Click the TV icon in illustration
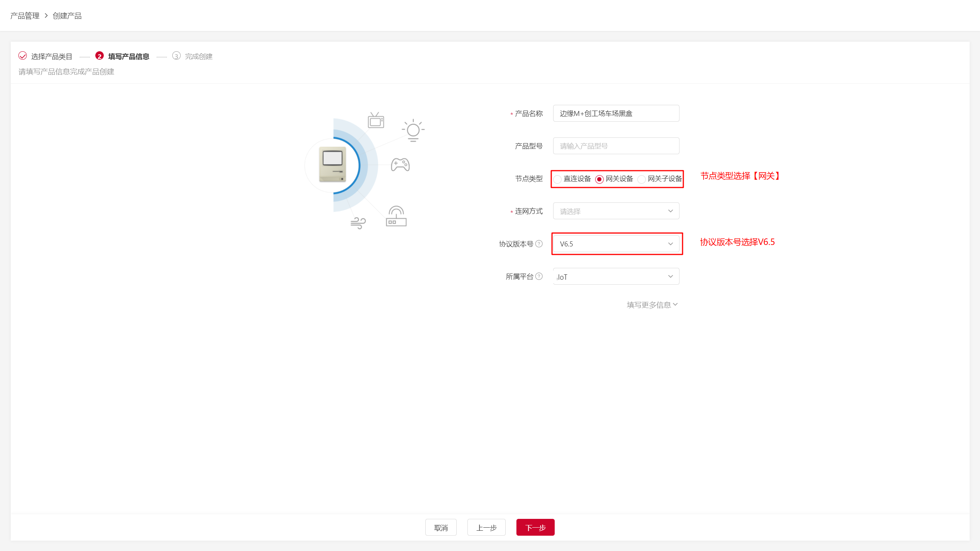The width and height of the screenshot is (980, 551). click(376, 121)
